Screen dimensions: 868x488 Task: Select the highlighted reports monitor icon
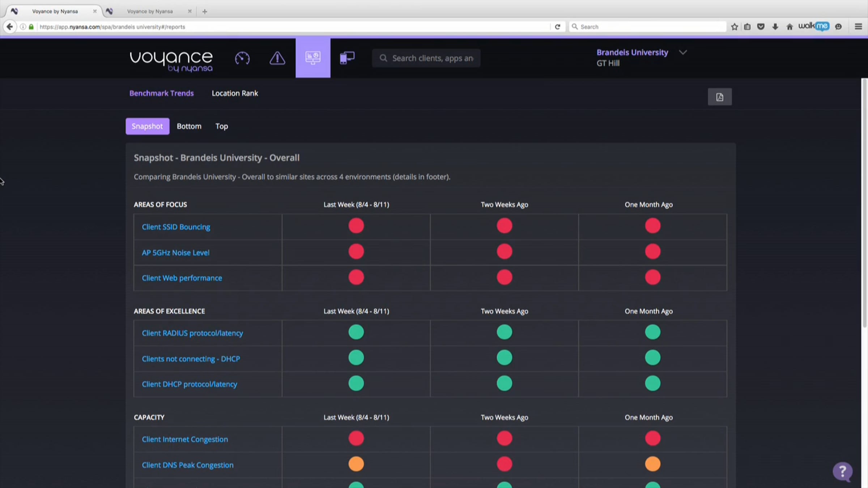(x=313, y=58)
